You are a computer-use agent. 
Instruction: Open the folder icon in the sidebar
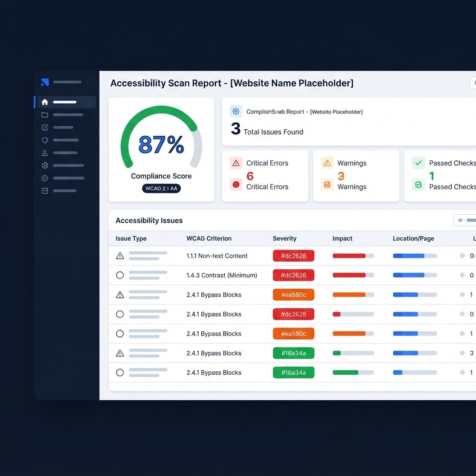click(45, 115)
